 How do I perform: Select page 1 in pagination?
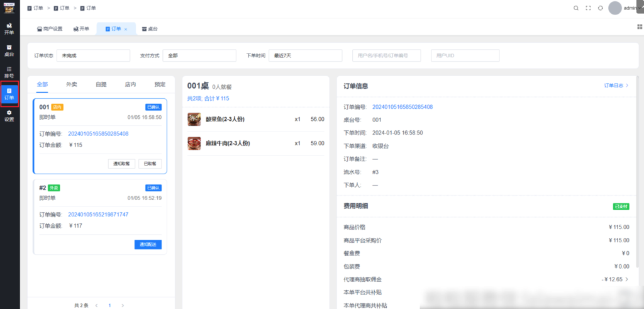tap(109, 305)
